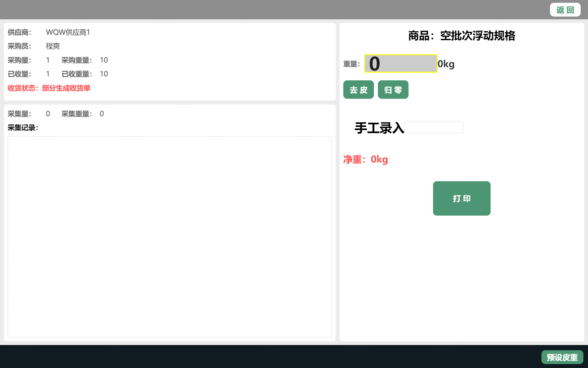Click the 采集量 value 0
This screenshot has height=368, width=588.
tap(48, 114)
